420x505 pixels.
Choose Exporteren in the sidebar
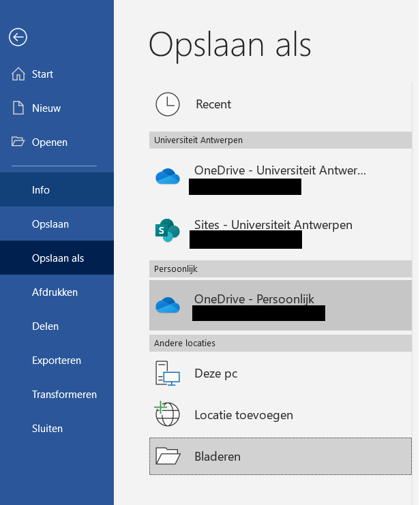pyautogui.click(x=57, y=361)
